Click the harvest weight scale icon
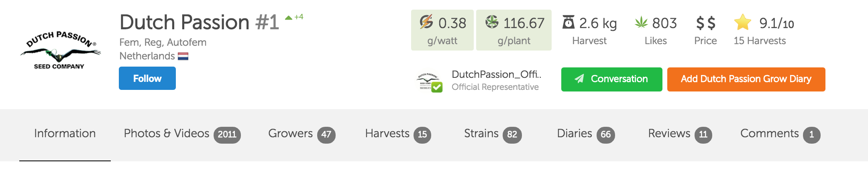The height and width of the screenshot is (195, 868). (568, 22)
